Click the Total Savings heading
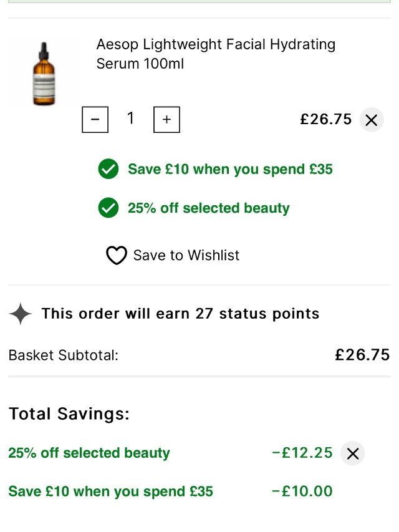Viewport: 399px width, 532px height. point(69,414)
